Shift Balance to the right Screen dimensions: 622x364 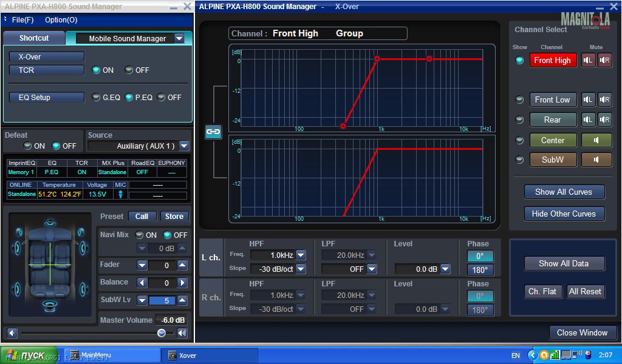(x=182, y=283)
